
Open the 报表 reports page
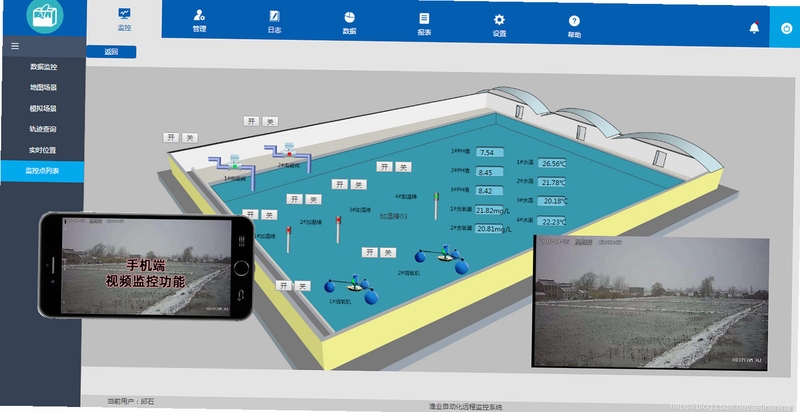[424, 24]
